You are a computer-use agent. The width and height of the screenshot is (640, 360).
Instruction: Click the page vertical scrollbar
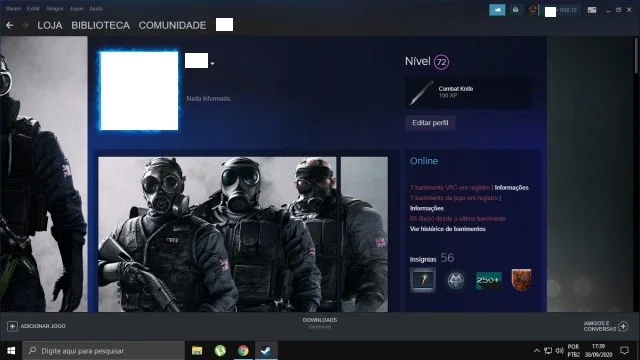(636, 56)
